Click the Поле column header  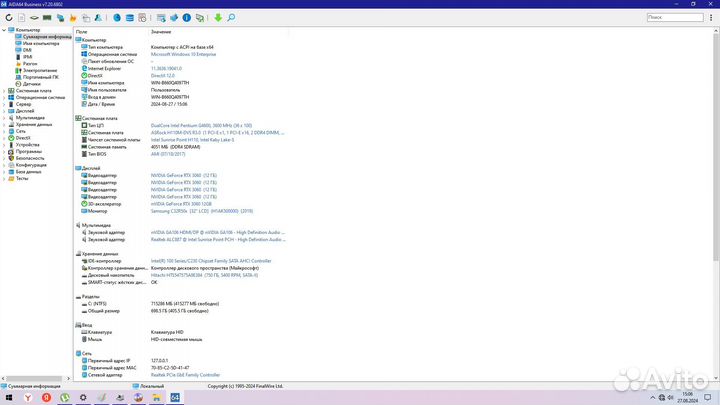[83, 32]
